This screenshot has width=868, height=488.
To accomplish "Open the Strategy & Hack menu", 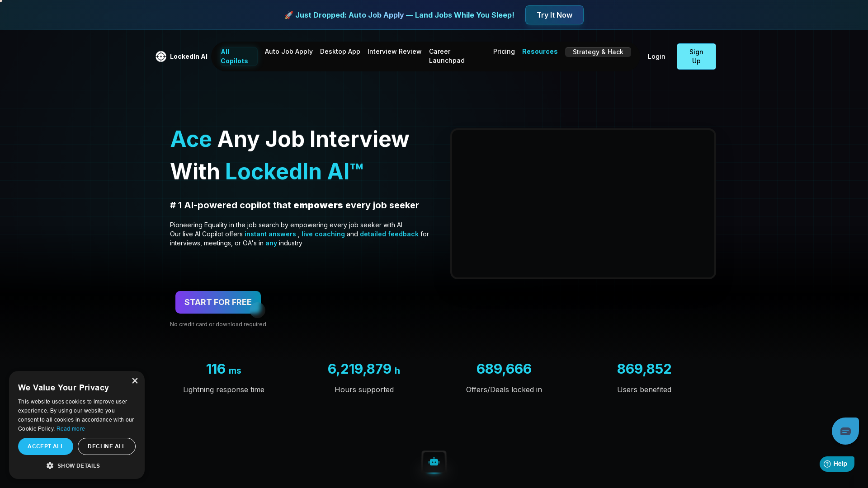I will tap(598, 52).
